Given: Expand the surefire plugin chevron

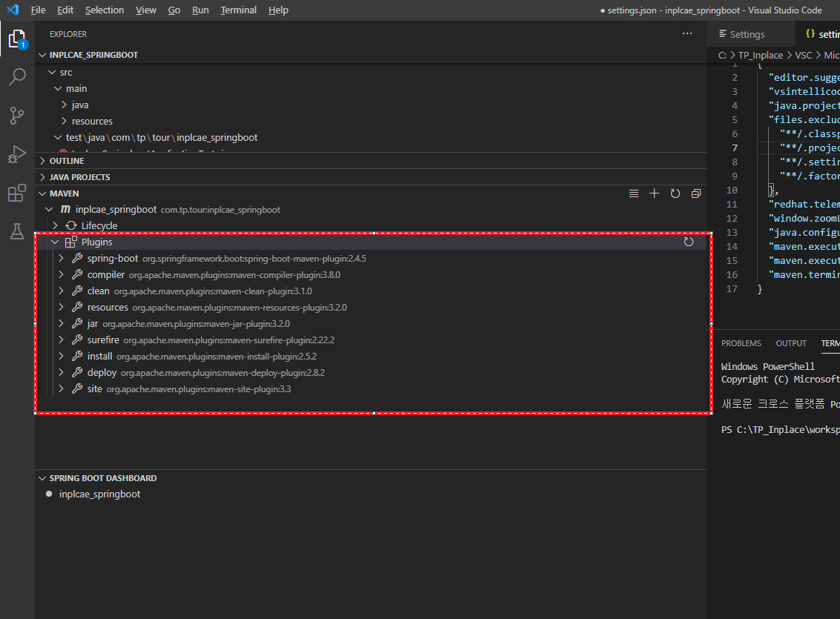Looking at the screenshot, I should 61,340.
